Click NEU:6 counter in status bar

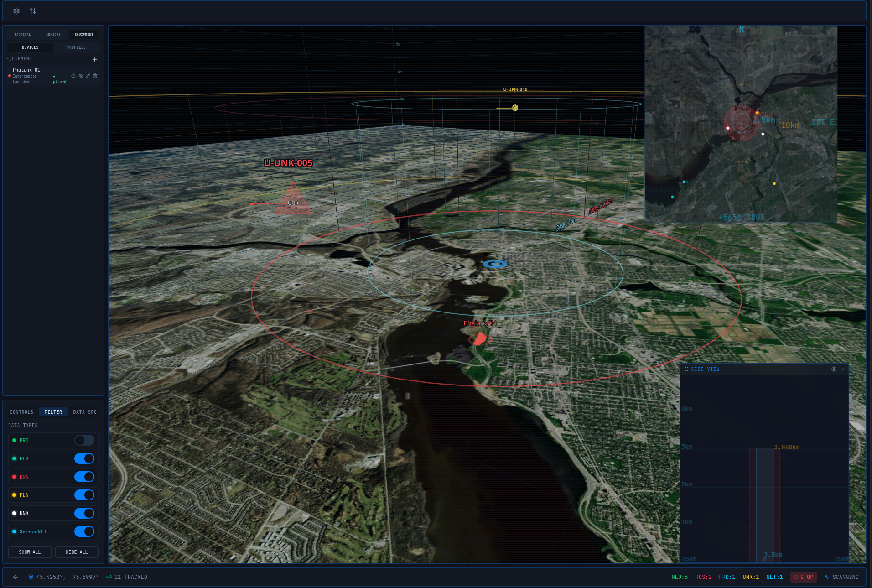point(680,577)
